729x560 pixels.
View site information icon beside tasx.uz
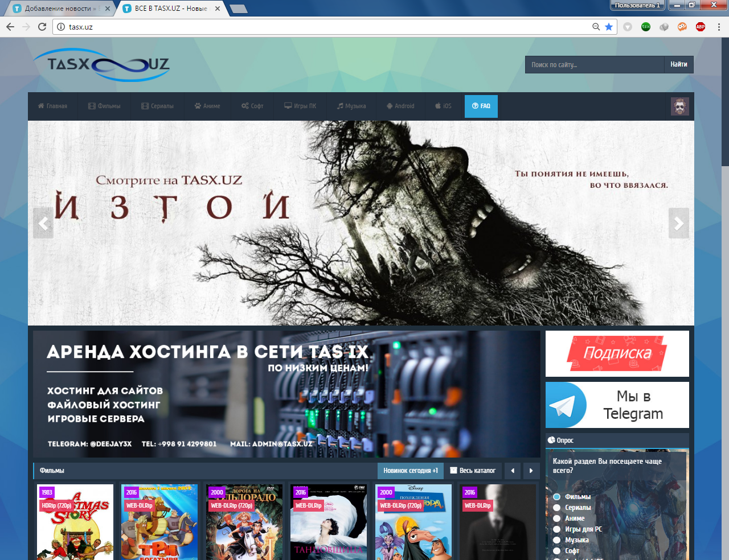point(61,27)
